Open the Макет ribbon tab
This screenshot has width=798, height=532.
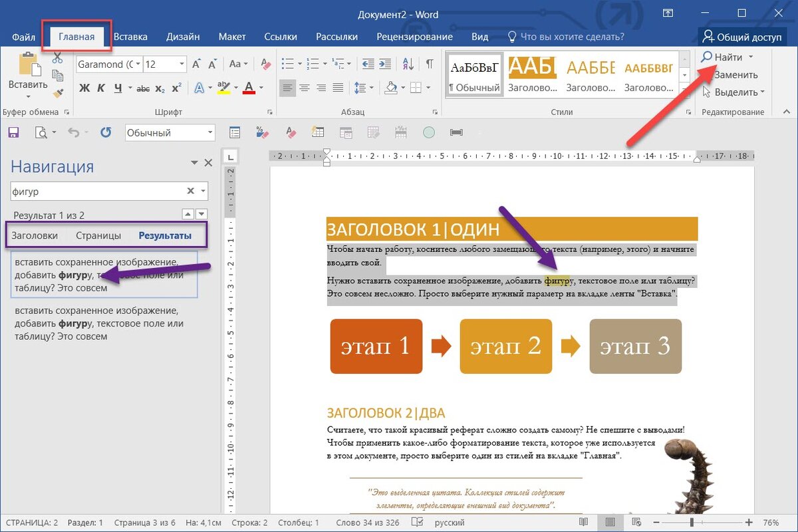coord(232,37)
